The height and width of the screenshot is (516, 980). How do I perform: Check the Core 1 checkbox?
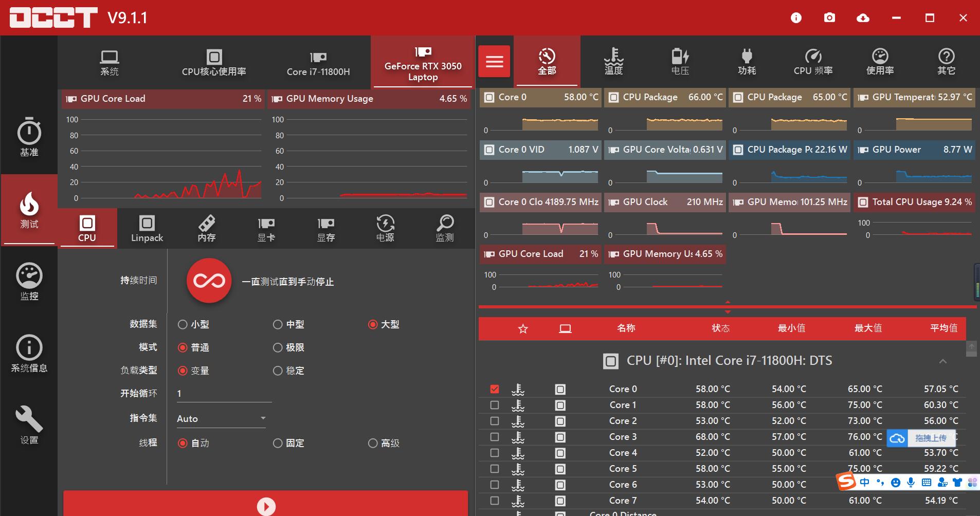pyautogui.click(x=495, y=405)
